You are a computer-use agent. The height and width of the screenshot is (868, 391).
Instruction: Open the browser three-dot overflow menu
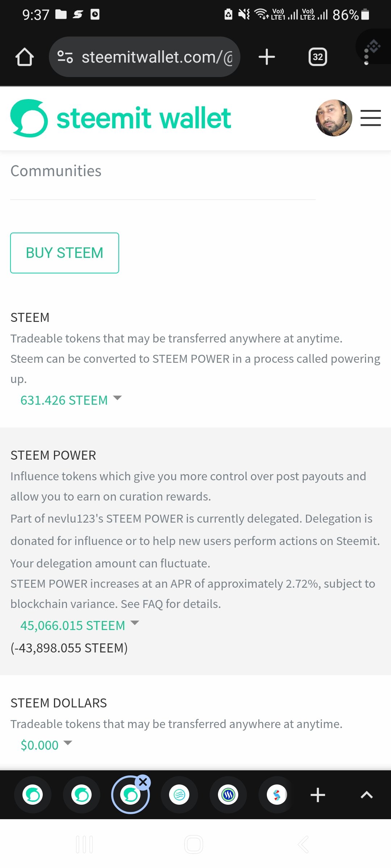pyautogui.click(x=366, y=57)
